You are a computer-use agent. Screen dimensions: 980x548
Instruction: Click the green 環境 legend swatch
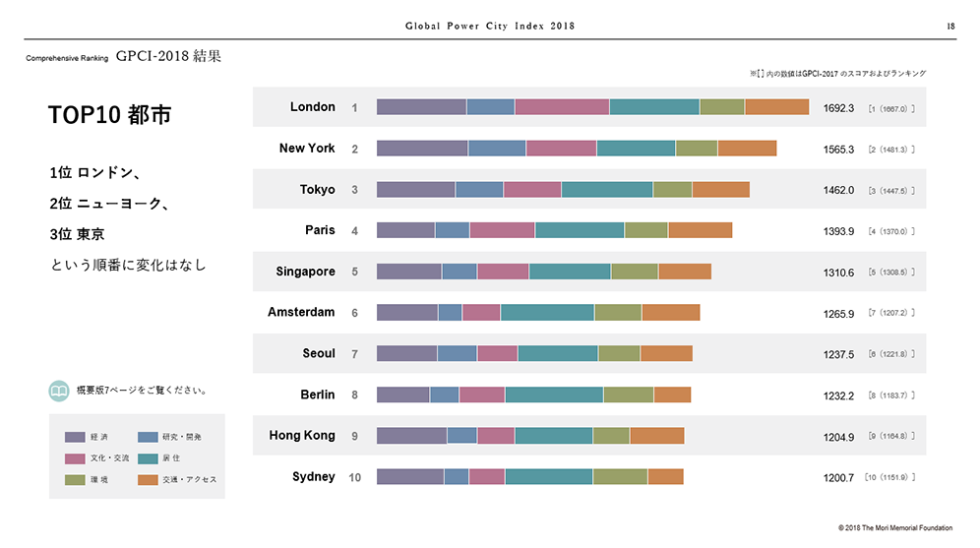74,479
